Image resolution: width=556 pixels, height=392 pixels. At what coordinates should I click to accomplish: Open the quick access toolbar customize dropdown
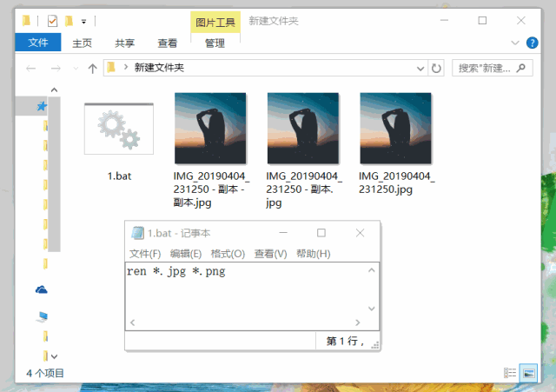pos(83,22)
